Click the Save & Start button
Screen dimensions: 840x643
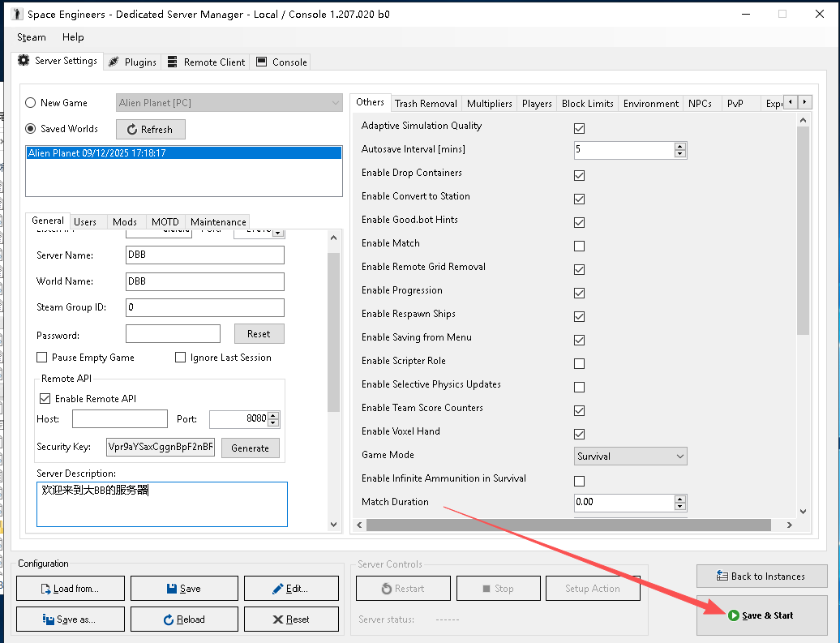pyautogui.click(x=761, y=615)
